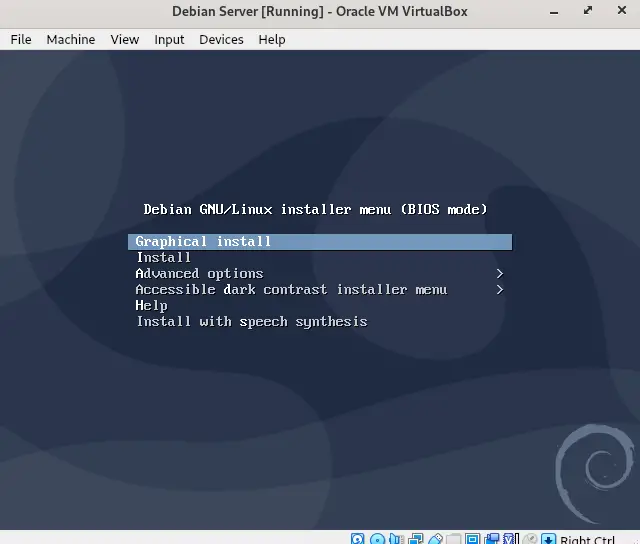Select the plain Install option
Image resolution: width=640 pixels, height=544 pixels.
point(164,258)
